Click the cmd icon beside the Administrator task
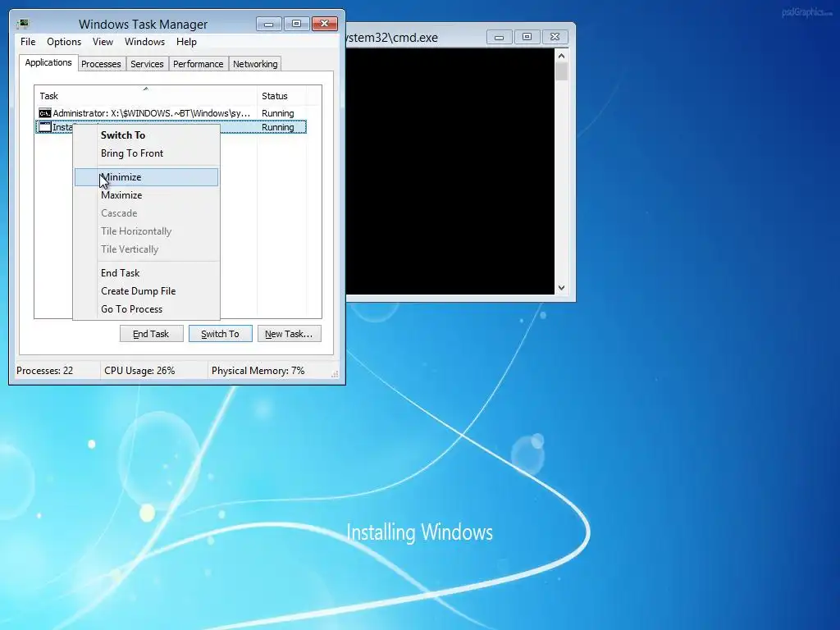This screenshot has width=840, height=630. click(x=45, y=113)
